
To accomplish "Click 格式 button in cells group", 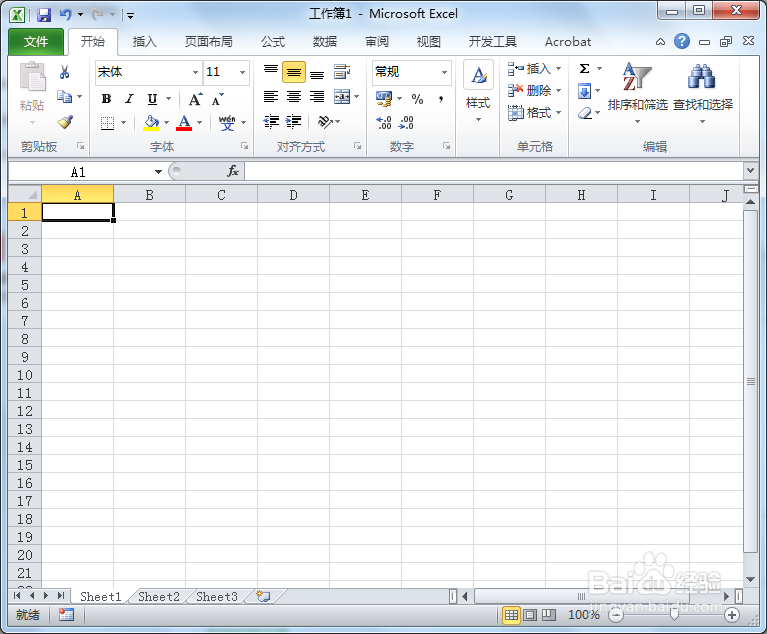I will point(534,113).
